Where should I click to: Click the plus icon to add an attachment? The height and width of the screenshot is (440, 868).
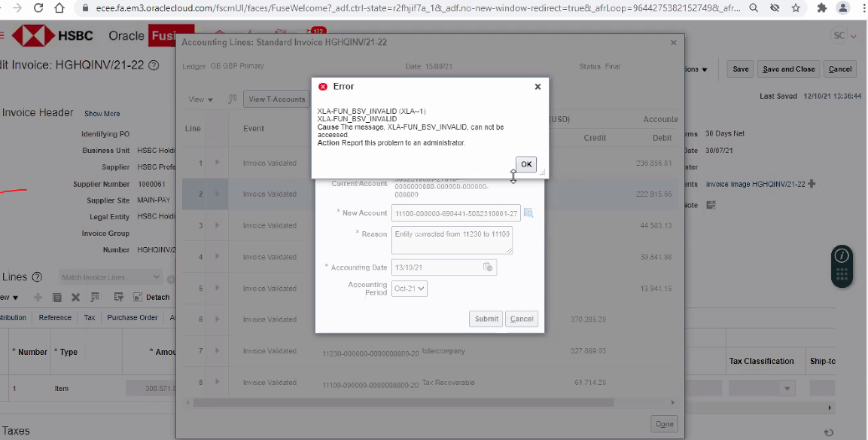(812, 183)
